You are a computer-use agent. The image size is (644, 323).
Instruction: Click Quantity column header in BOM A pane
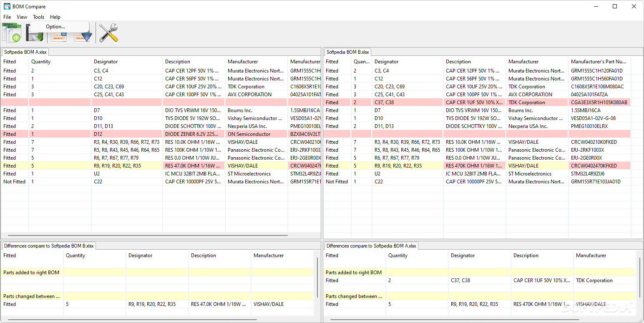tap(60, 62)
